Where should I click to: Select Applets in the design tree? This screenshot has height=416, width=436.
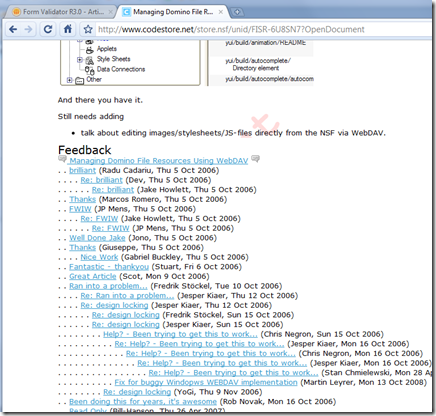(107, 49)
